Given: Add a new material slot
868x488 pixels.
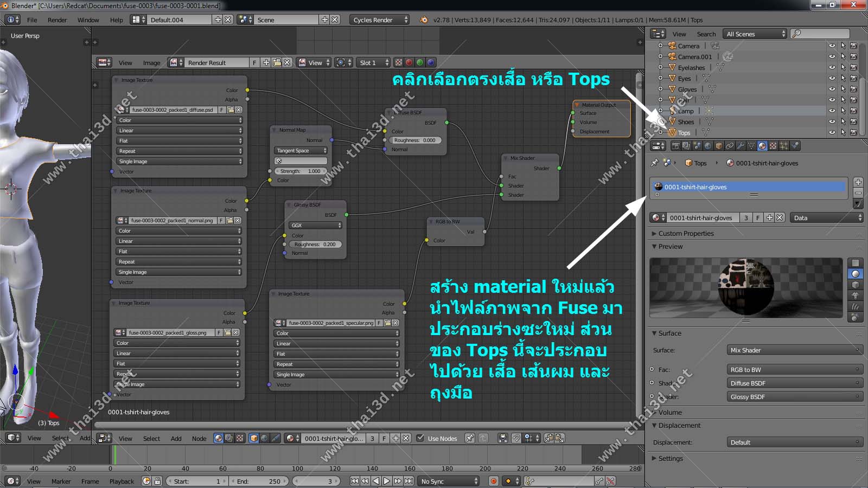Looking at the screenshot, I should click(858, 182).
